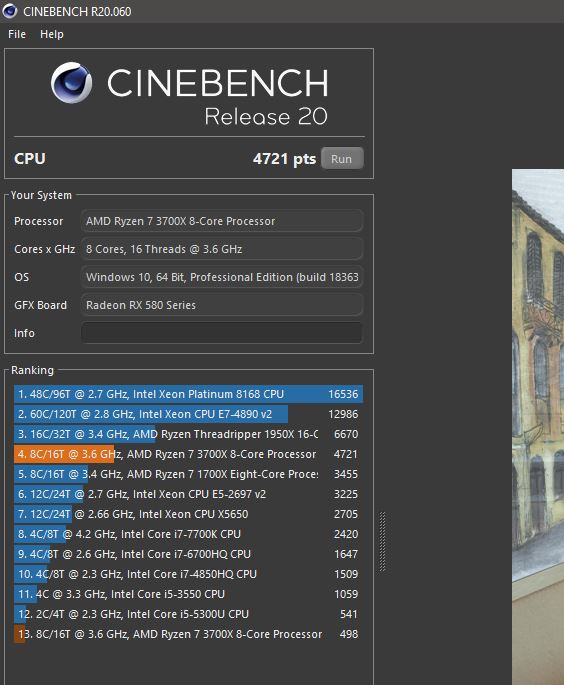
Task: Select the Core i5-3550 ranking row
Action: [188, 594]
